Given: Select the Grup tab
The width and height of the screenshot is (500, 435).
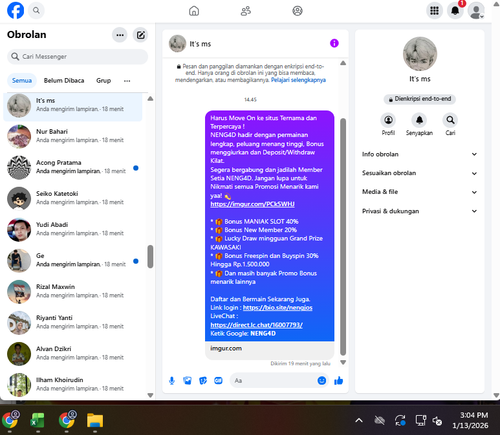Looking at the screenshot, I should coord(103,81).
